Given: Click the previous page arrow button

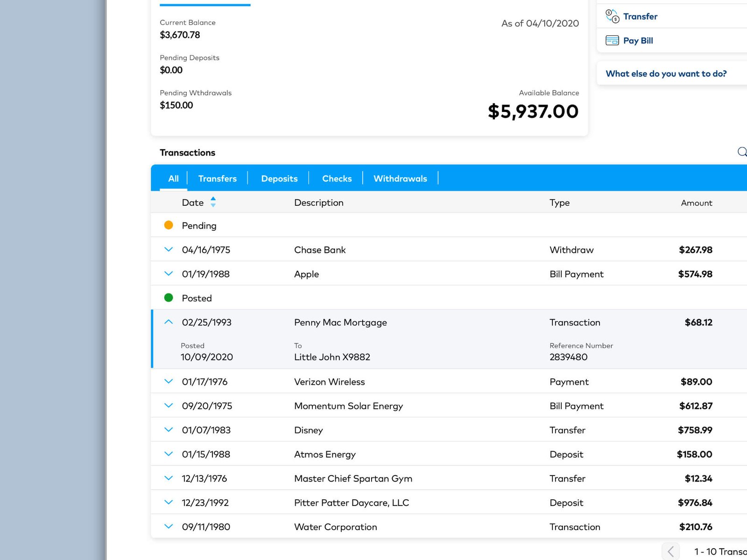Looking at the screenshot, I should (670, 552).
